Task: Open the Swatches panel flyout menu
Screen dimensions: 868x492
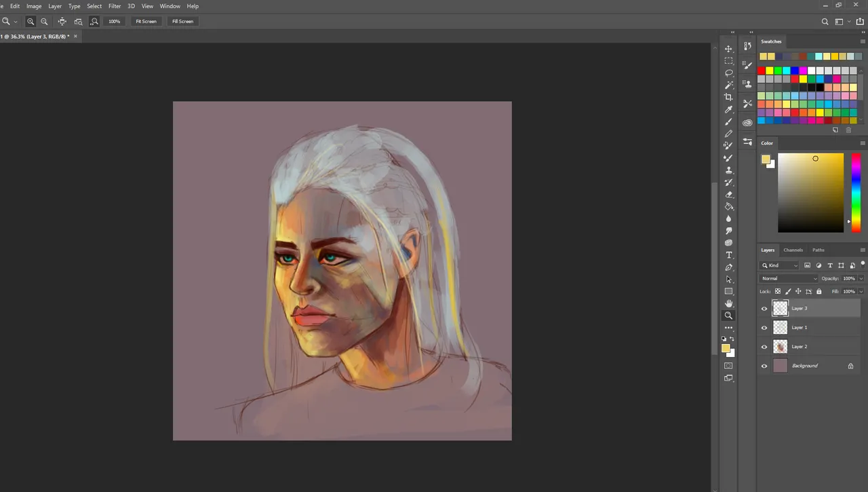Action: (x=863, y=41)
